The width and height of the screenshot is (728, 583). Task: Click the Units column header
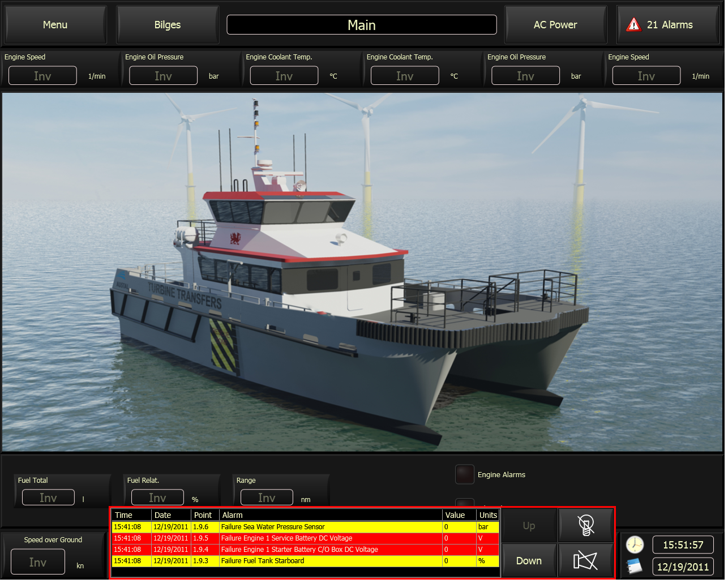click(488, 515)
